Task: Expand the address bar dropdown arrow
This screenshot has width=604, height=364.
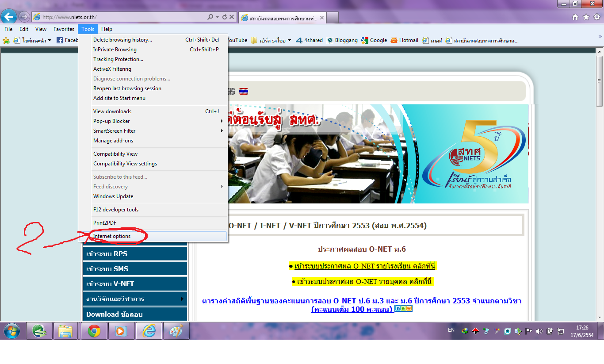Action: [217, 17]
